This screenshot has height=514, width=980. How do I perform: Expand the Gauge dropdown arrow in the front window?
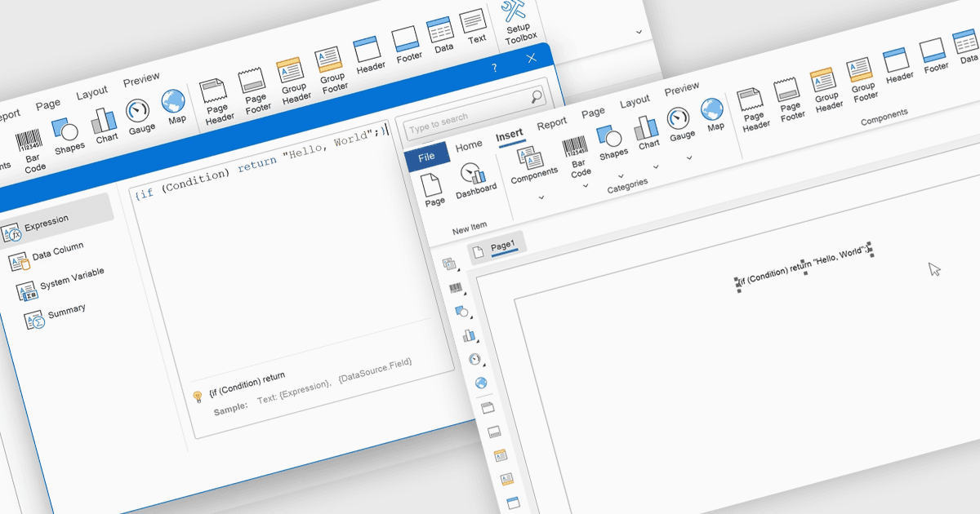[688, 157]
